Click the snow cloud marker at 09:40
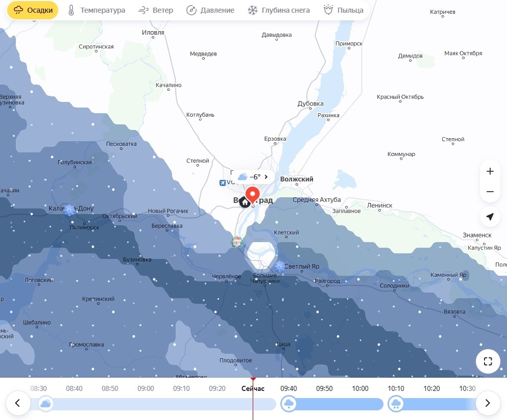The height and width of the screenshot is (420, 507). (288, 404)
